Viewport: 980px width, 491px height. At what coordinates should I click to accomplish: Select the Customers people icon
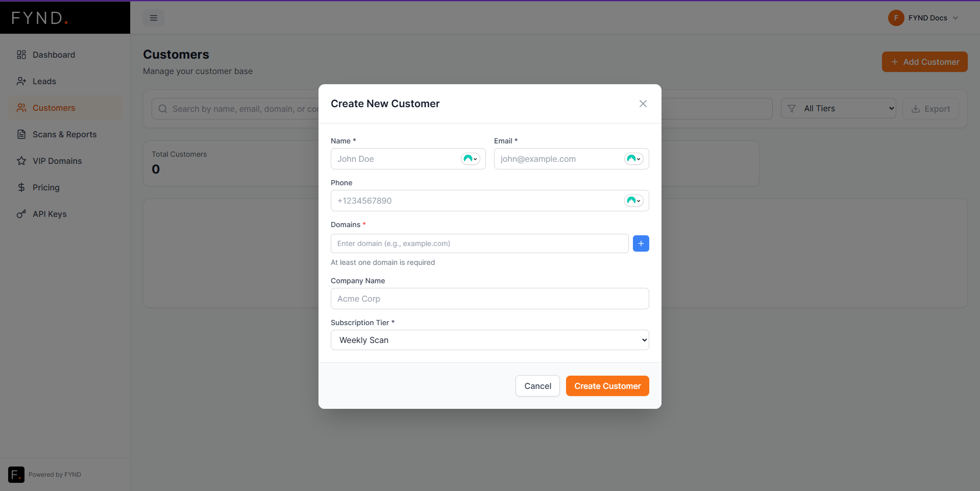(x=21, y=108)
